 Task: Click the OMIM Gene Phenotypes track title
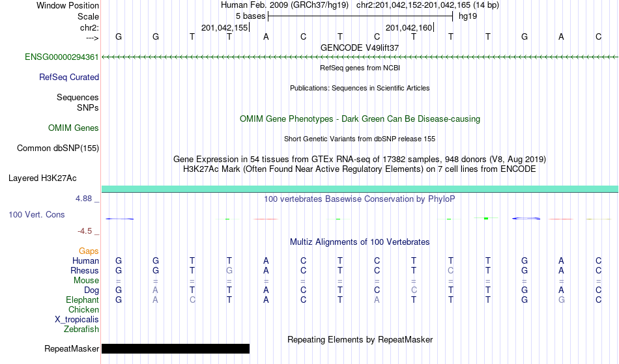pos(360,119)
